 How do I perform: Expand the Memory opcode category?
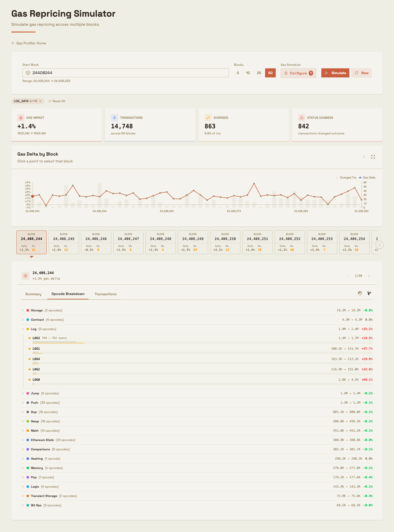coord(197,468)
